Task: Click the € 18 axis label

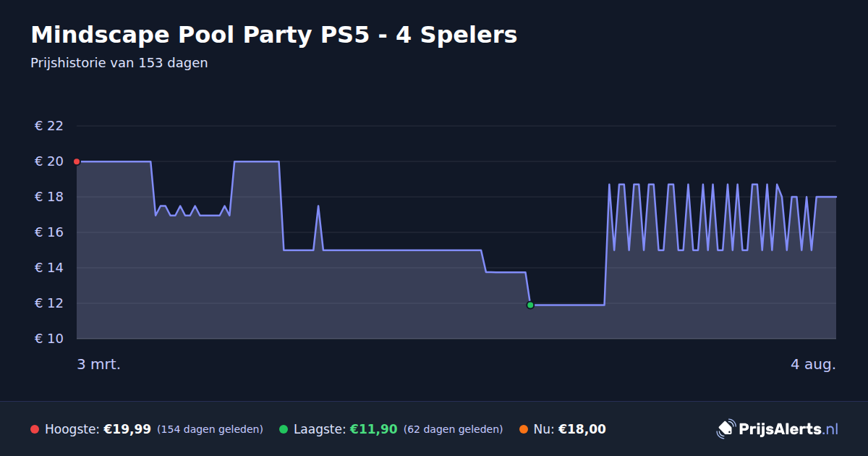Action: [x=49, y=197]
